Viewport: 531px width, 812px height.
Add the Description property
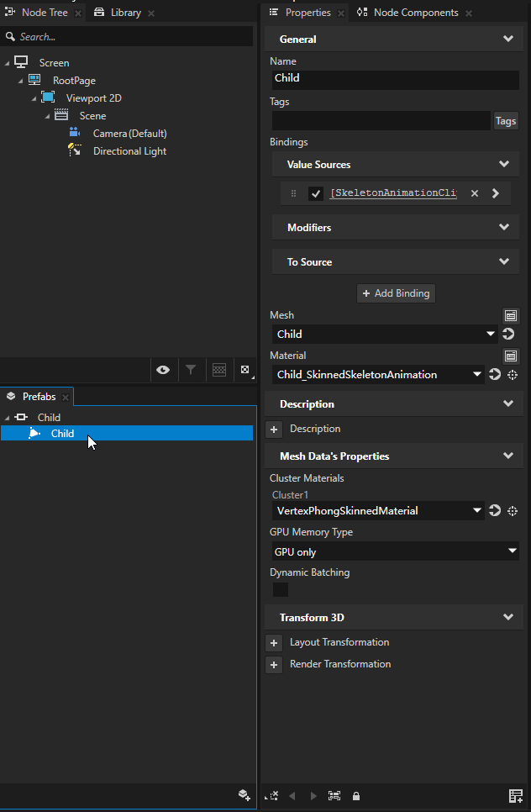coord(274,429)
